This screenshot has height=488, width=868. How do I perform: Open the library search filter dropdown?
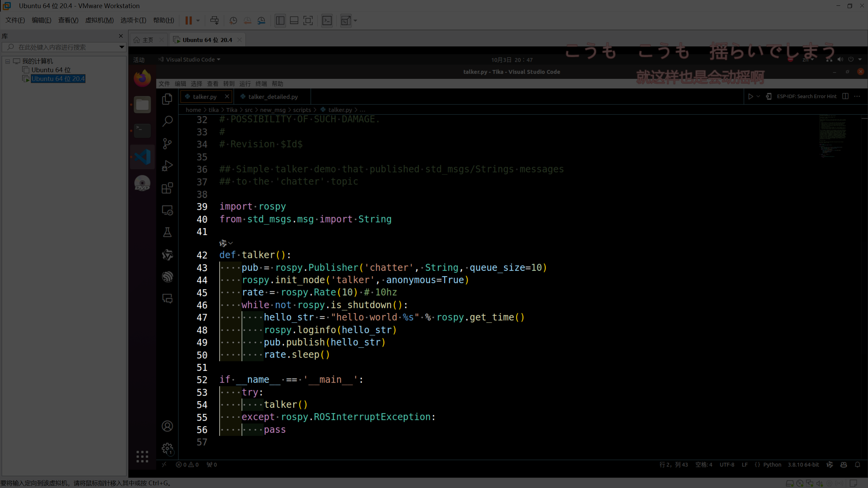(x=121, y=47)
